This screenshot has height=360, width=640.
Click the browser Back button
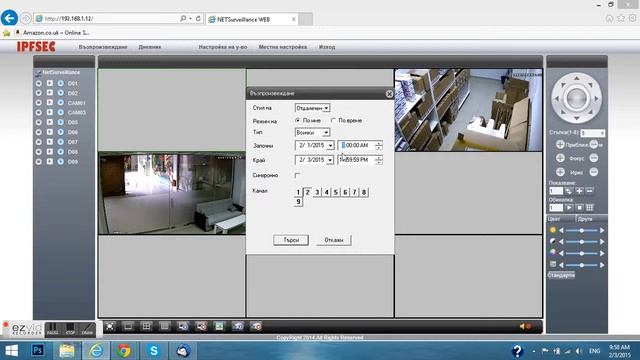(9, 18)
